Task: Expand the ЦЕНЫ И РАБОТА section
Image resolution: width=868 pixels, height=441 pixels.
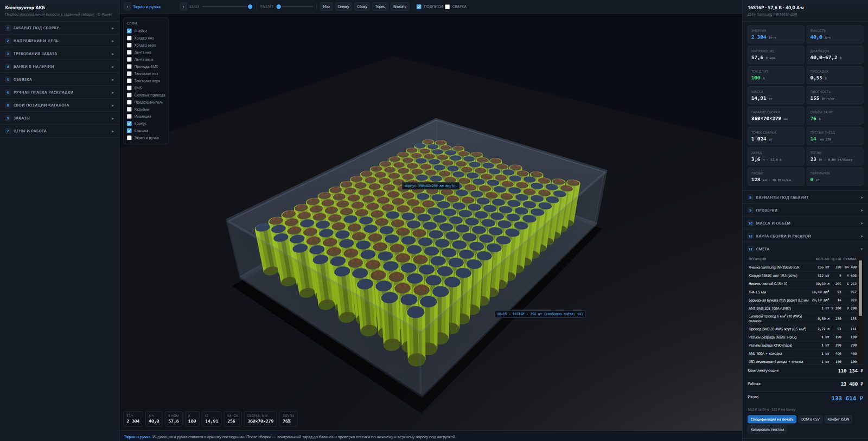Action: pyautogui.click(x=60, y=131)
